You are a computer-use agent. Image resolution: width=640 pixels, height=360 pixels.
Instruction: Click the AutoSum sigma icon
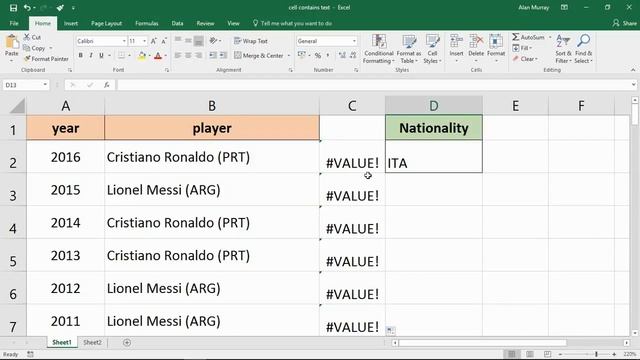pyautogui.click(x=516, y=37)
